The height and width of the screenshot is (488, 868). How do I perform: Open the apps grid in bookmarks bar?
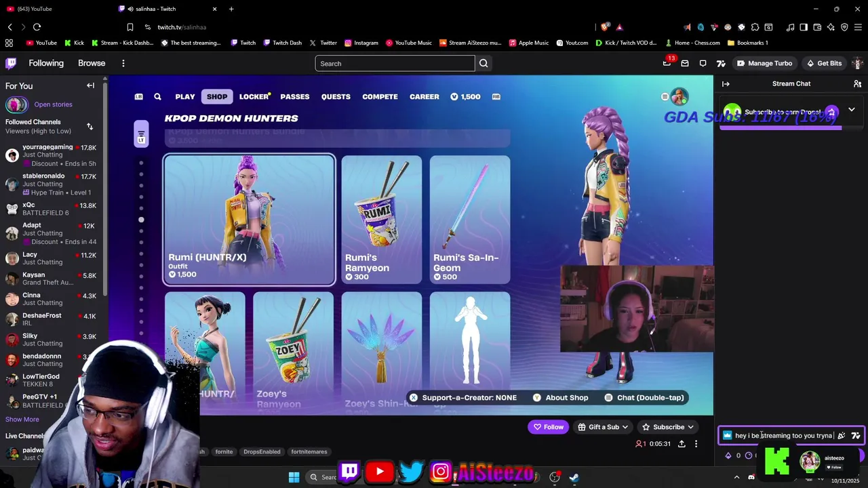tap(9, 43)
